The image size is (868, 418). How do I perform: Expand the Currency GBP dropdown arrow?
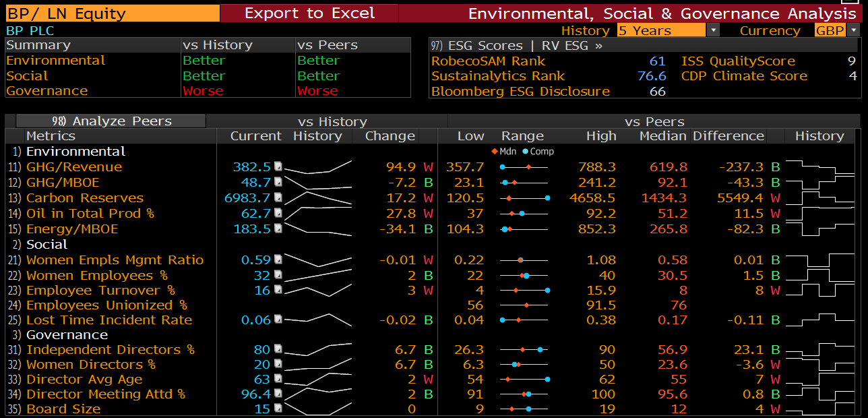click(x=854, y=30)
